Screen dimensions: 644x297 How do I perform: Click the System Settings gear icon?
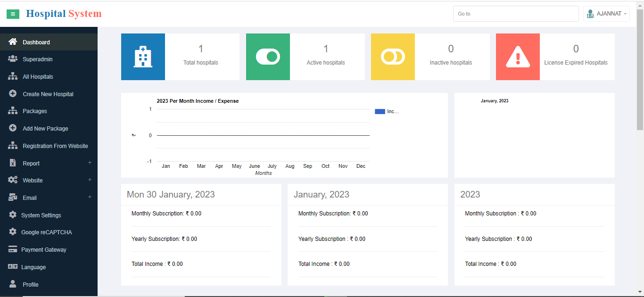pos(13,215)
